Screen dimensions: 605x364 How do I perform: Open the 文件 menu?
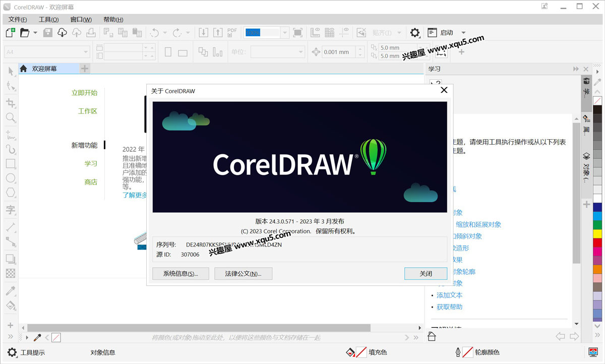[18, 20]
